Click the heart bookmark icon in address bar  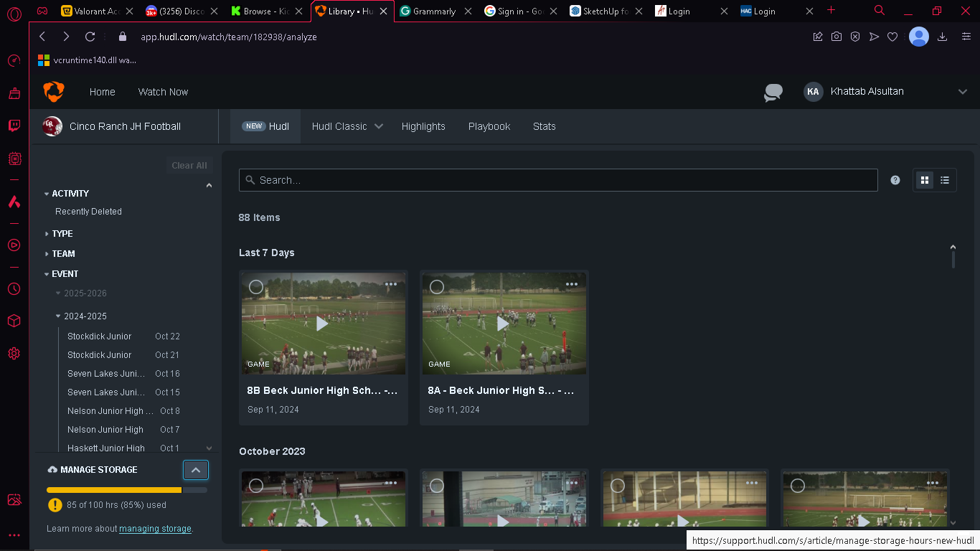point(892,37)
